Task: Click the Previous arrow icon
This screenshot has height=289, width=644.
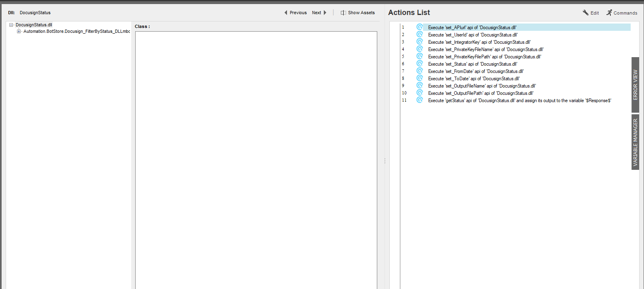Action: click(286, 13)
